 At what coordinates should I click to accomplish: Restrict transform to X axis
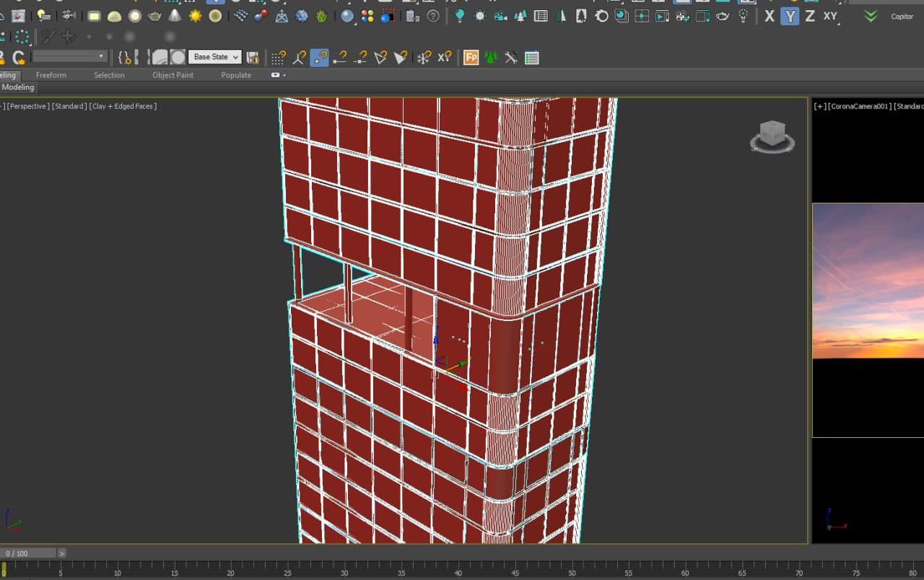point(770,16)
